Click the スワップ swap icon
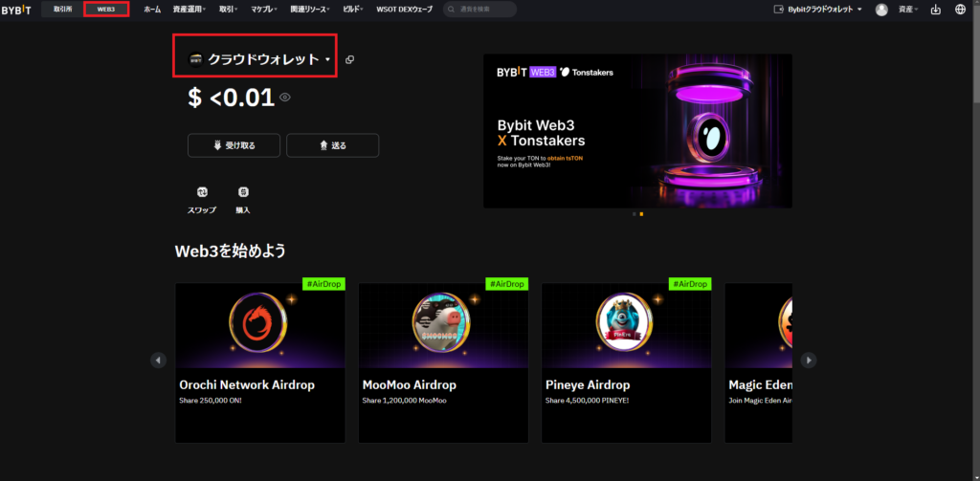This screenshot has width=980, height=481. [202, 192]
